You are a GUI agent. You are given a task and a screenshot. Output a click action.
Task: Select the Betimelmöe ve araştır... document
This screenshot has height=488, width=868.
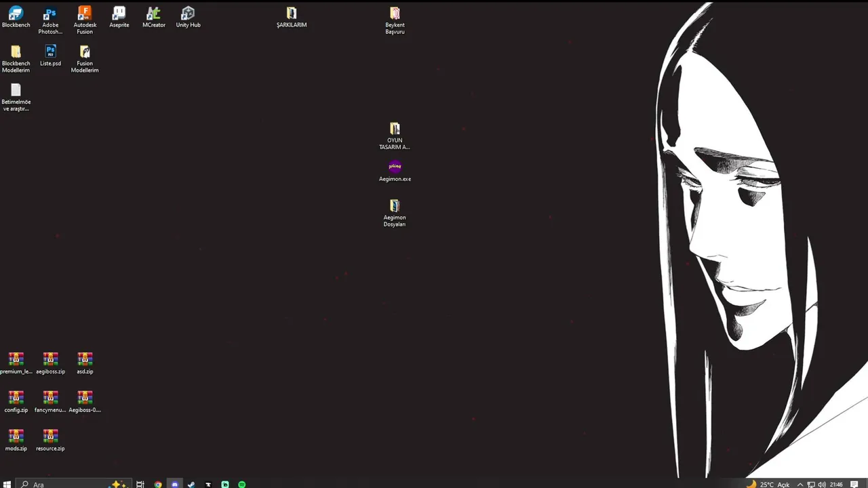[16, 98]
